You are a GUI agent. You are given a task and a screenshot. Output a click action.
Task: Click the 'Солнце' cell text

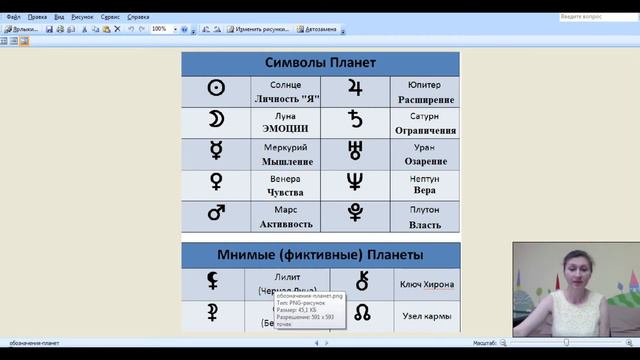pos(286,85)
